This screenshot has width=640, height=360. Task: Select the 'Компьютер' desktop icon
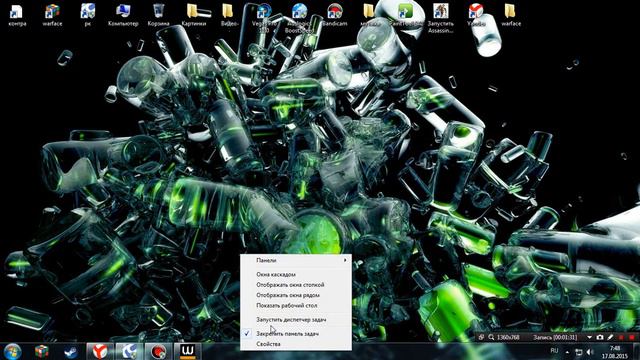click(x=123, y=15)
